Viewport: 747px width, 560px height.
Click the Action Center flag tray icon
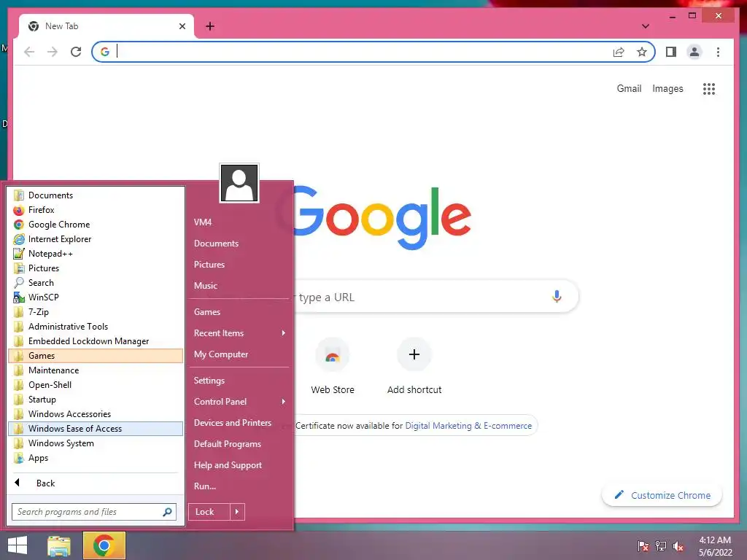(x=643, y=545)
